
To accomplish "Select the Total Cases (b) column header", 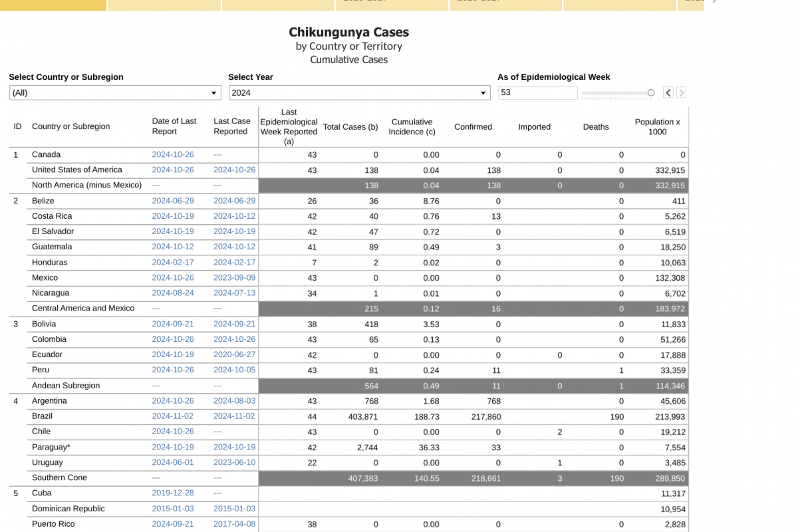I will [x=350, y=127].
